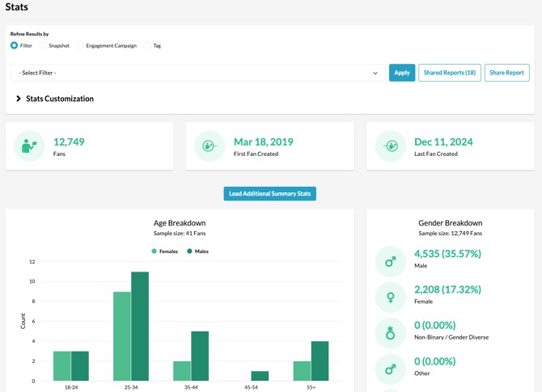
Task: Click the Female gender symbol icon
Action: tap(390, 297)
